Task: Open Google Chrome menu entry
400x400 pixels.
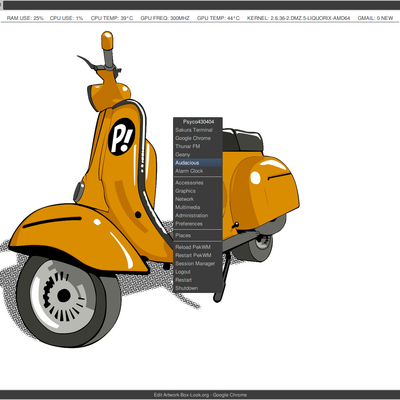Action: (198, 138)
